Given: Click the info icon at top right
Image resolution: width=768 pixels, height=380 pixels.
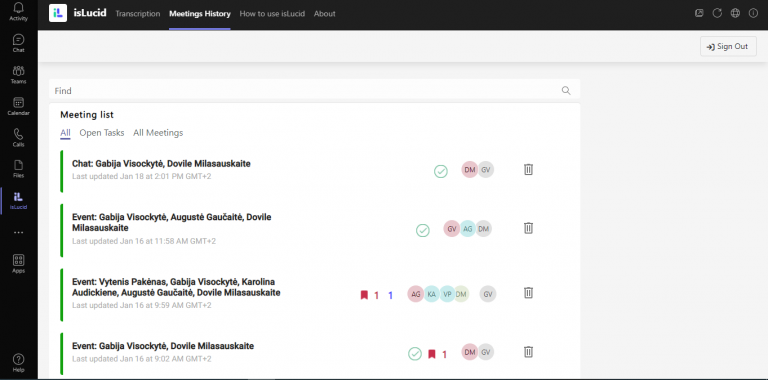Looking at the screenshot, I should pyautogui.click(x=753, y=14).
